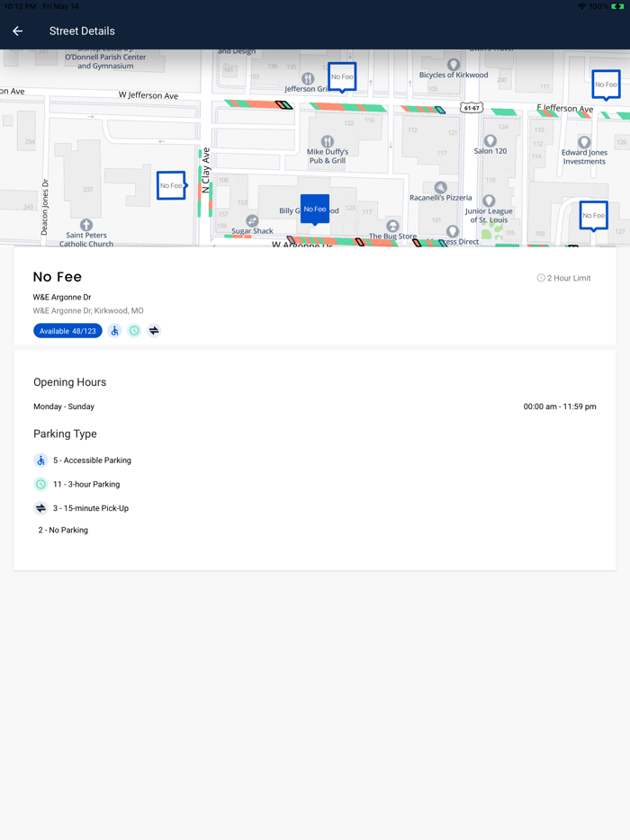
Task: Click the green clock icon beside Available badge
Action: pos(134,331)
